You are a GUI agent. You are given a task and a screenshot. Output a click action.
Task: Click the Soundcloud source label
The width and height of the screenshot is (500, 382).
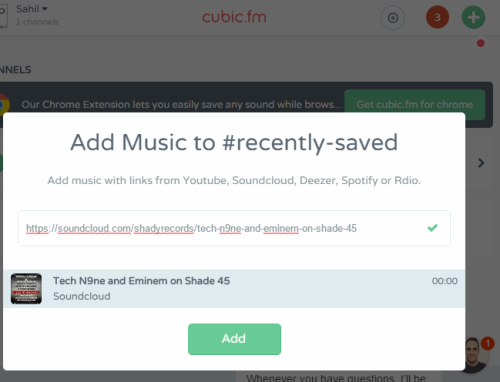[82, 296]
